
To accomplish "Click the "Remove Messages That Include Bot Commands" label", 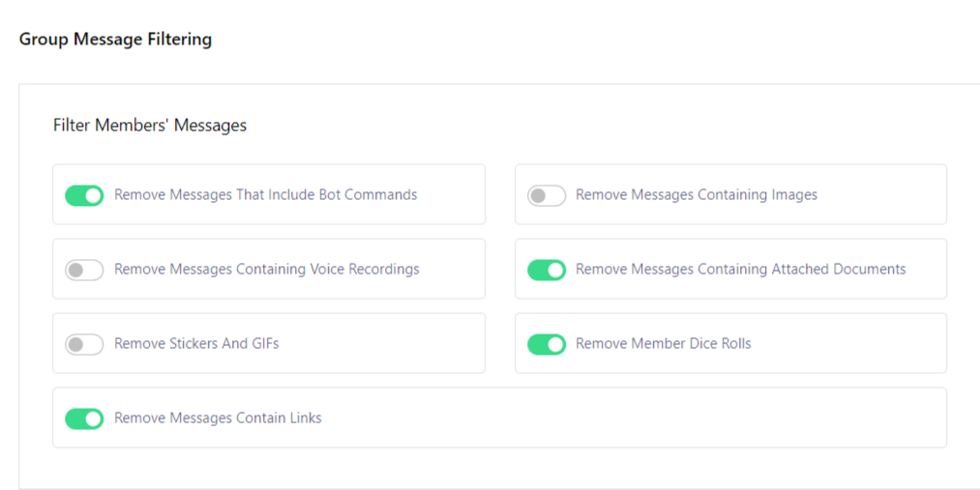I will point(265,195).
